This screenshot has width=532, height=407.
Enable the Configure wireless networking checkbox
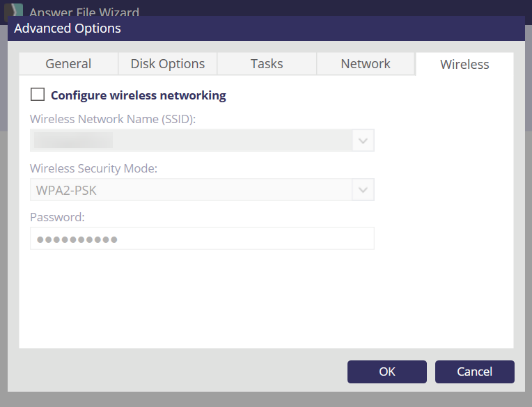(38, 95)
